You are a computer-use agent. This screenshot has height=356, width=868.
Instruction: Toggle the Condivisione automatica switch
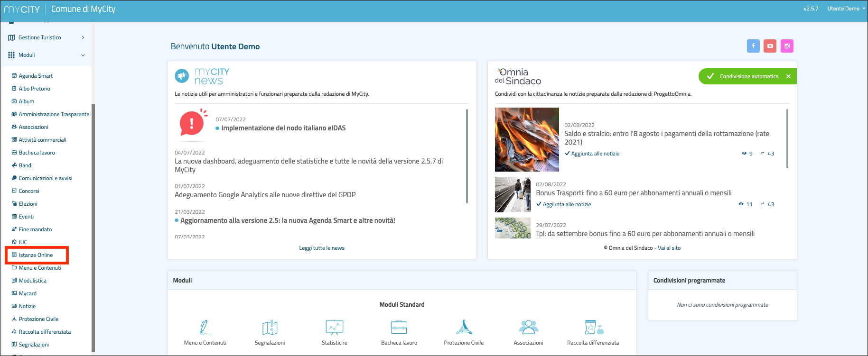(747, 76)
